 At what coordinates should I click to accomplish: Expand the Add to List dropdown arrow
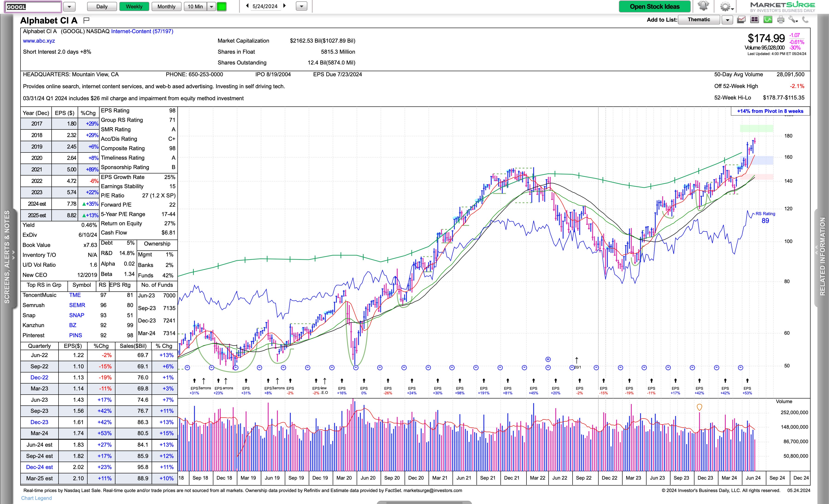727,20
